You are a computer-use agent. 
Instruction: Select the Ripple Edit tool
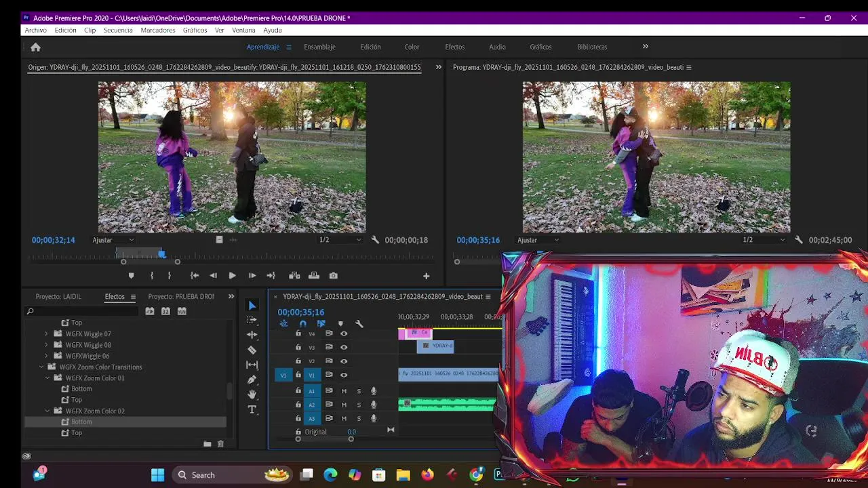pos(252,335)
